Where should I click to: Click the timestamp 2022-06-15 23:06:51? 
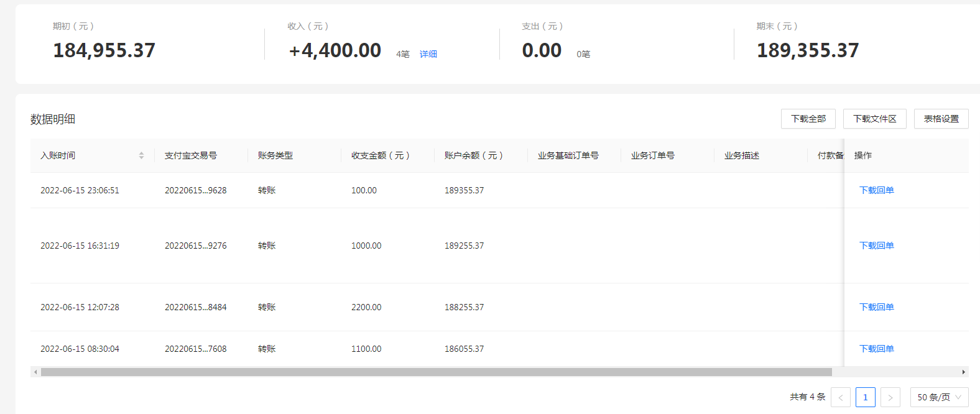[x=80, y=190]
